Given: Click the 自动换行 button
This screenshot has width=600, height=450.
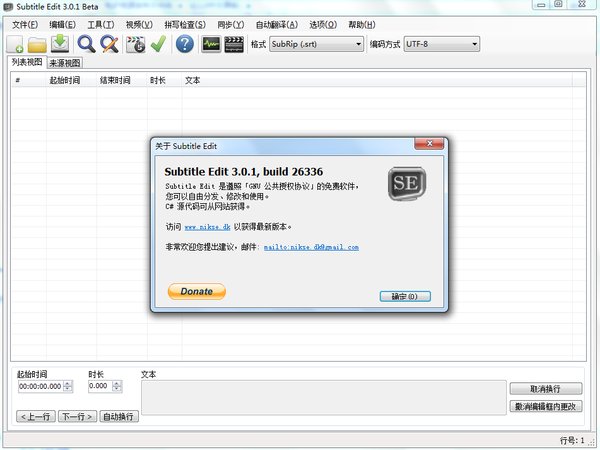Looking at the screenshot, I should tap(119, 416).
